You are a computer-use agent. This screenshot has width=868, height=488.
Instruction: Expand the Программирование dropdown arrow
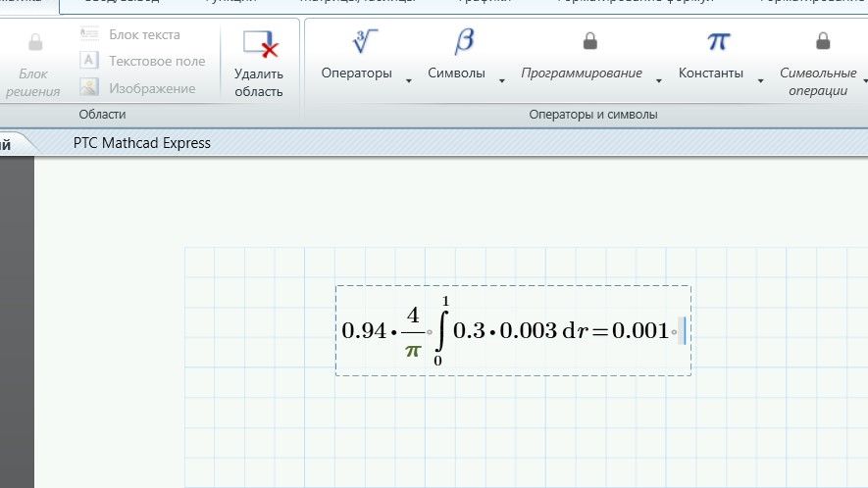(x=658, y=81)
